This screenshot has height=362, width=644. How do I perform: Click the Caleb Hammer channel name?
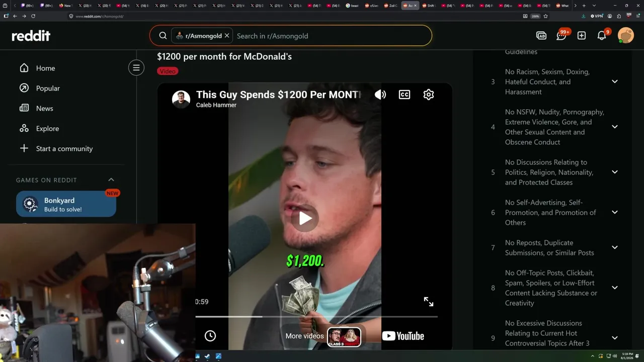click(216, 105)
